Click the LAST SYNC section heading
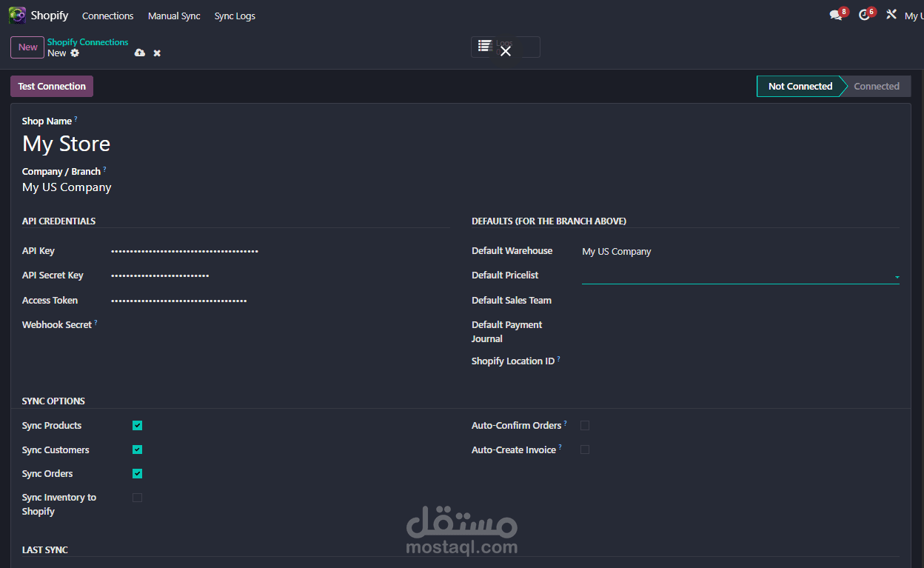The image size is (924, 568). [x=45, y=550]
